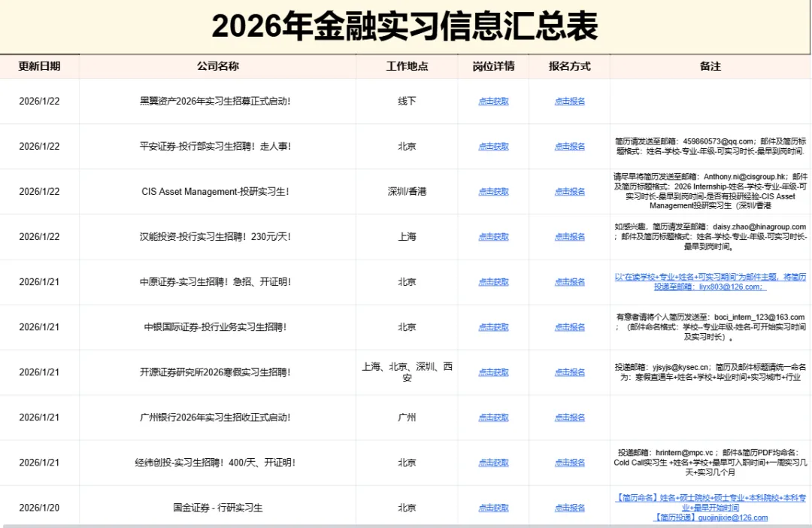Open 点击获取 link for 中银国际证券 row
The height and width of the screenshot is (528, 812).
(x=493, y=327)
